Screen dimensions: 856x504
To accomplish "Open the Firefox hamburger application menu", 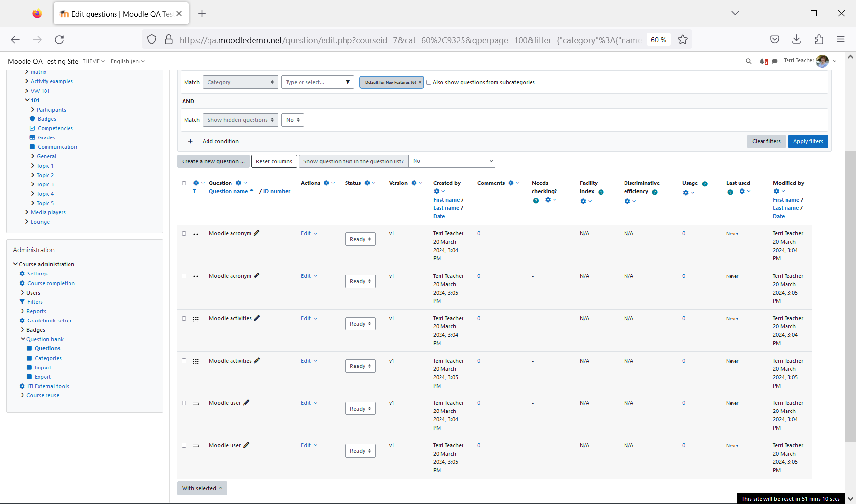I will tap(841, 40).
